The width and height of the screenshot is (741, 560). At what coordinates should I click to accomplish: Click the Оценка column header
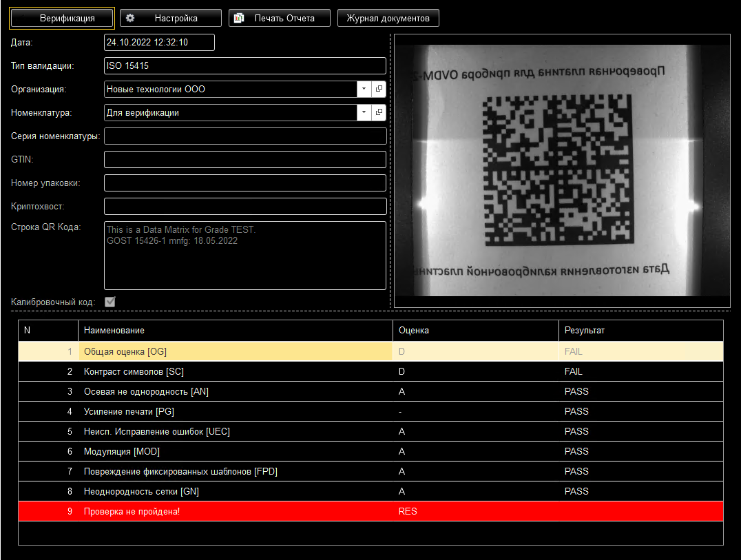click(475, 331)
